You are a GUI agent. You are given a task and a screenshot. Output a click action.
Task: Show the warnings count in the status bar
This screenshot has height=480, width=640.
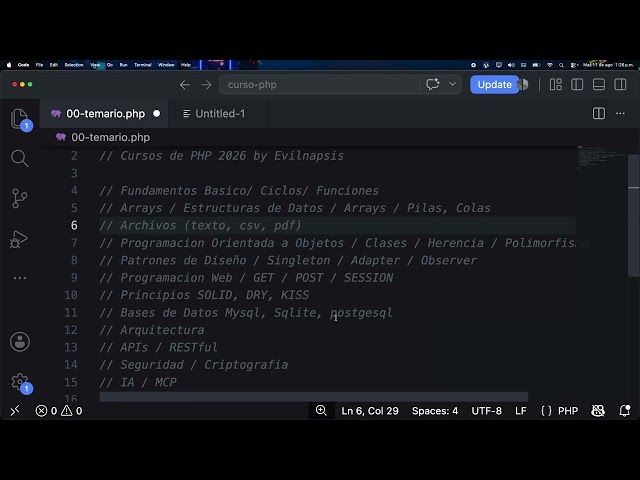71,411
